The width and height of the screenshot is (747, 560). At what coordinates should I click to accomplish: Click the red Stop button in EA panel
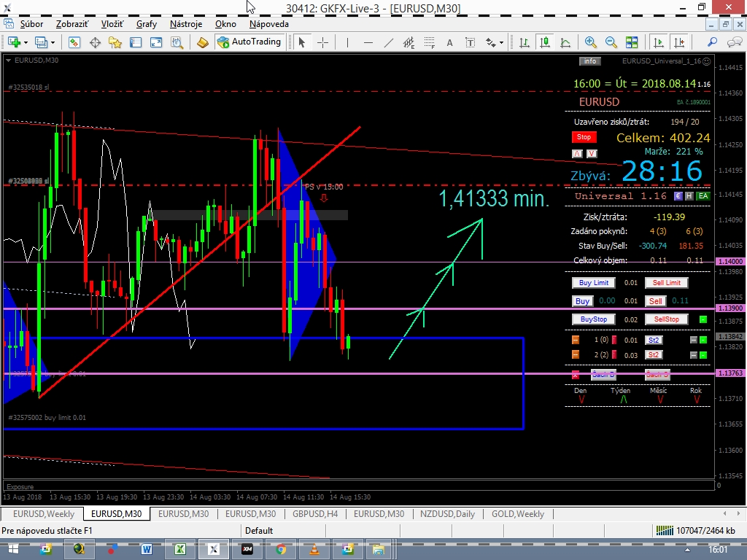click(584, 137)
